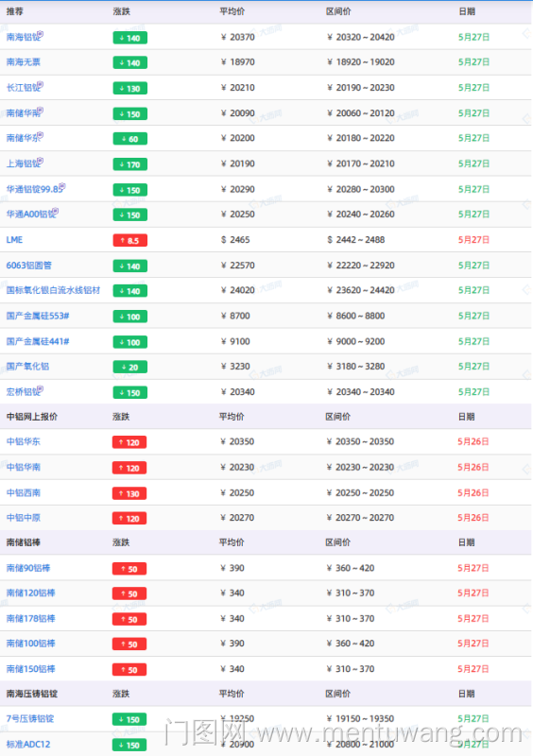The width and height of the screenshot is (533, 756).
Task: Open the 中铝华东 quote link
Action: 23,441
